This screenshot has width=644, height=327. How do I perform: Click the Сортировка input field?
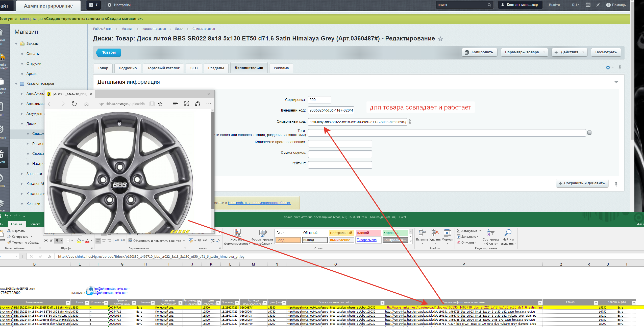319,100
